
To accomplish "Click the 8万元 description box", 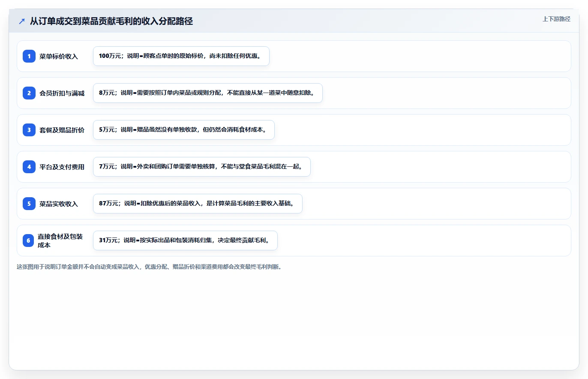I will (x=208, y=93).
